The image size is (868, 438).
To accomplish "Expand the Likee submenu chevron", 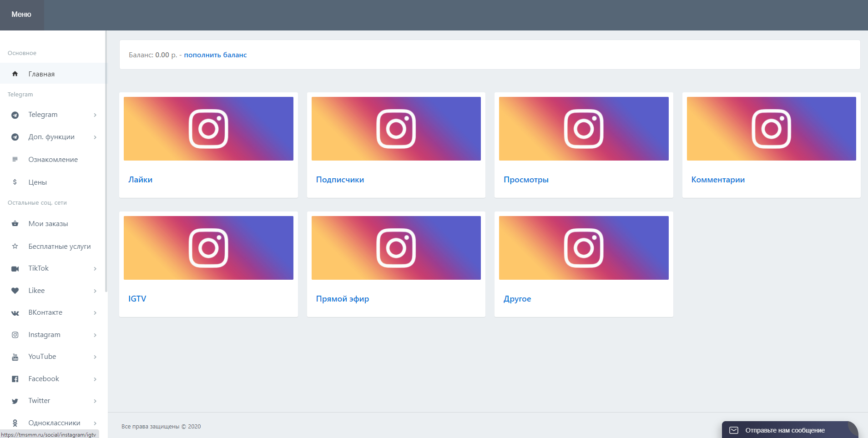I will tap(95, 291).
